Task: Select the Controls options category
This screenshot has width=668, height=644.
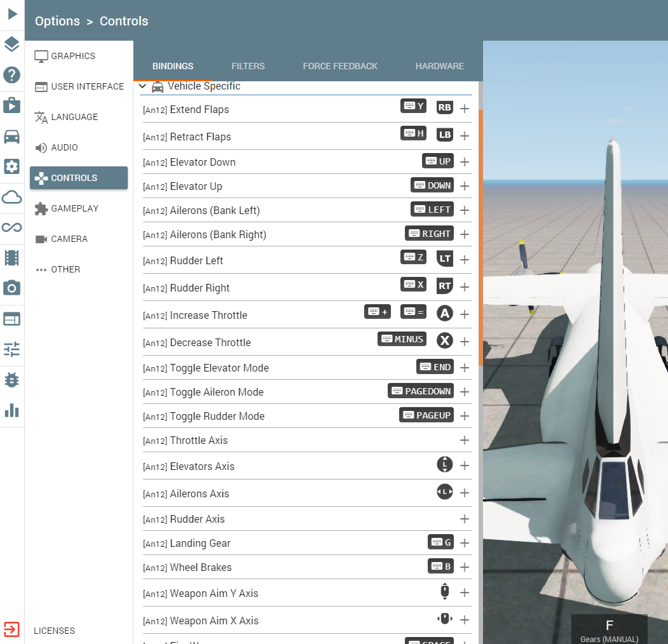Action: [x=78, y=178]
